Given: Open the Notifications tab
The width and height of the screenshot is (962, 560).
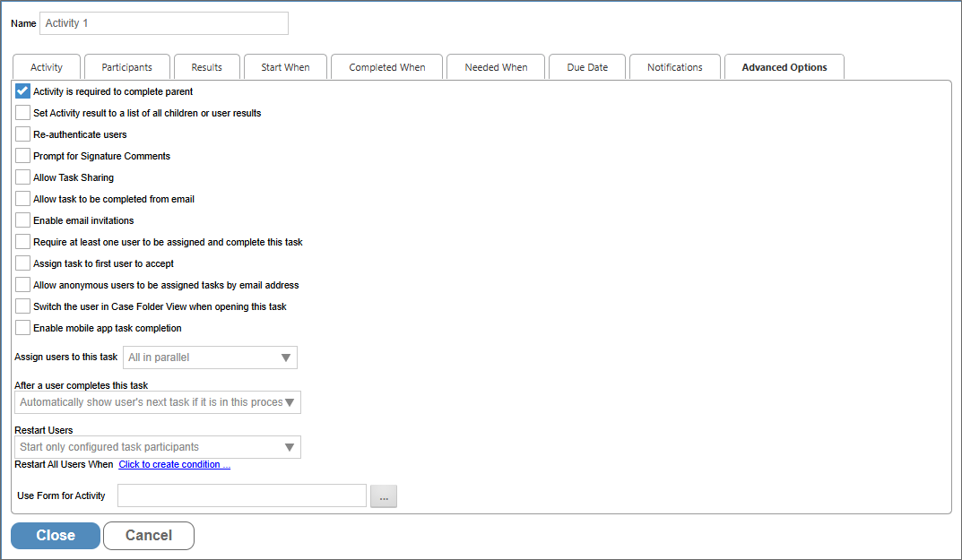Looking at the screenshot, I should 675,67.
